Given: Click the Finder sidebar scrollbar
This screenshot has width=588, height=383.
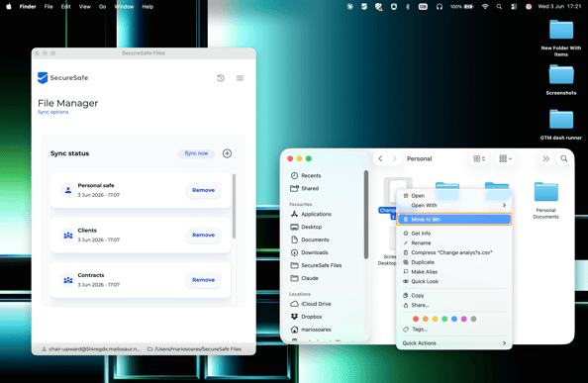Looking at the screenshot, I should point(366,215).
